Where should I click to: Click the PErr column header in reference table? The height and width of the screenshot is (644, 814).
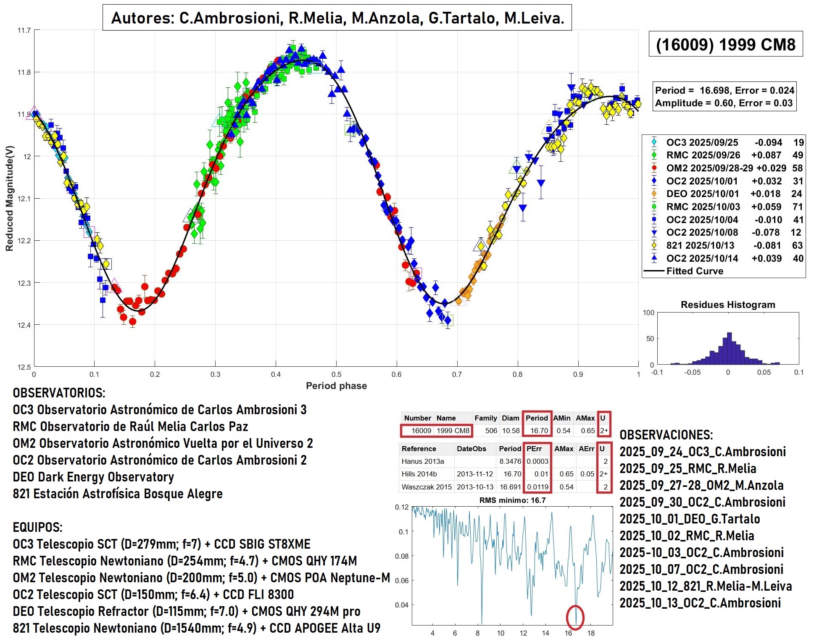(x=534, y=449)
